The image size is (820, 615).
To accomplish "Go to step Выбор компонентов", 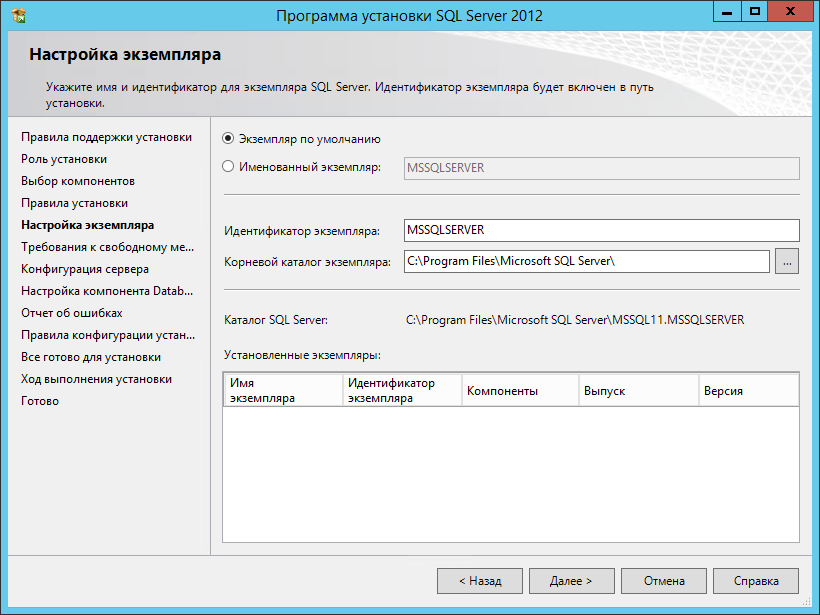I will pos(78,181).
